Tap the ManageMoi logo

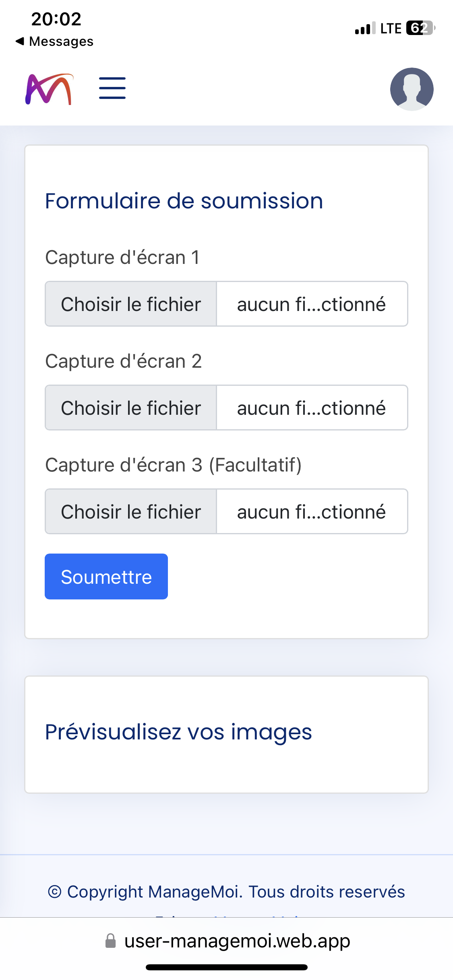49,89
